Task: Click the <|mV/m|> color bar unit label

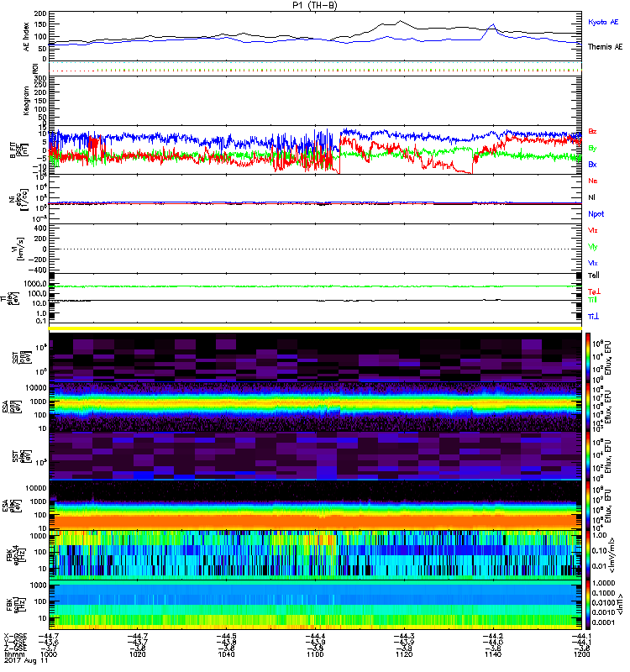Action: point(612,555)
